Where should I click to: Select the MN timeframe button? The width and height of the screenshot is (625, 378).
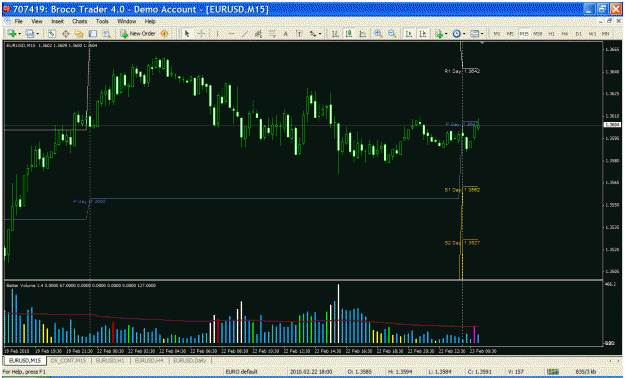(x=606, y=34)
